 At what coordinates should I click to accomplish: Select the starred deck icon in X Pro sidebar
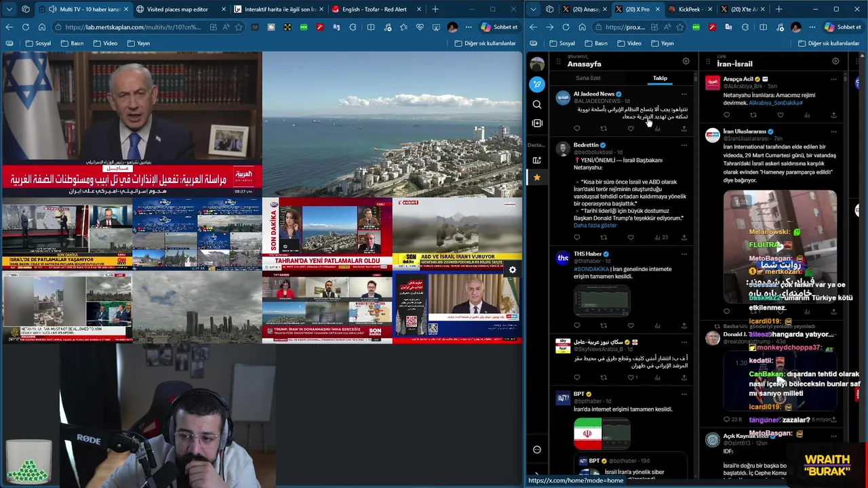click(x=537, y=178)
